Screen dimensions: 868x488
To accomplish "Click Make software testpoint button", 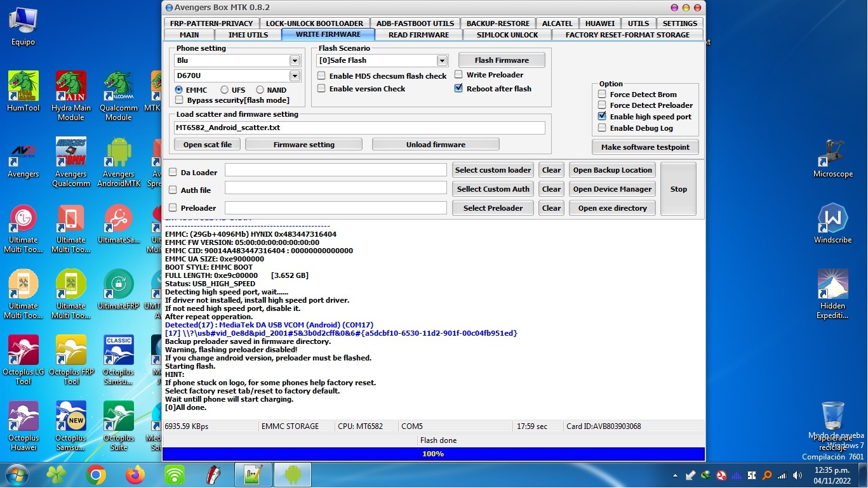I will [645, 147].
